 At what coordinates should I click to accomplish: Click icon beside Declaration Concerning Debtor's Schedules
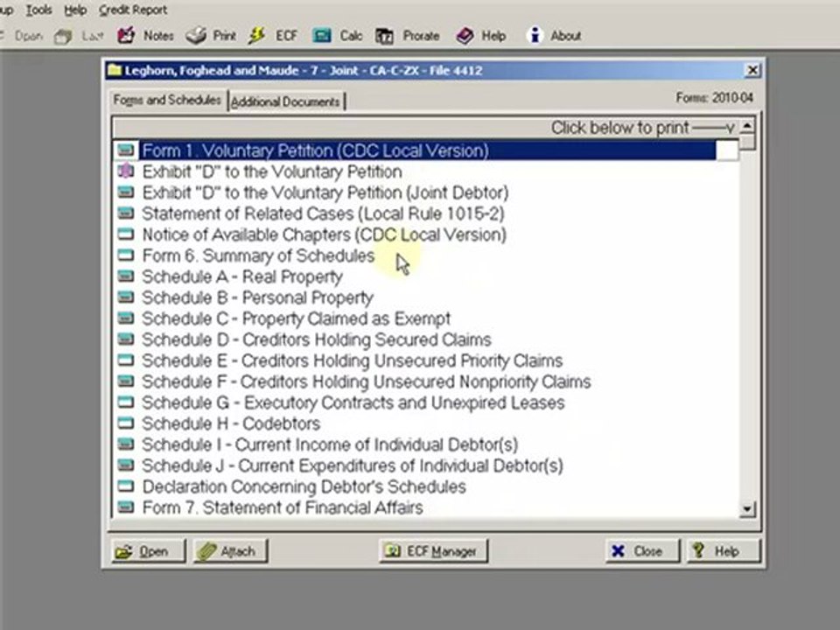(126, 486)
